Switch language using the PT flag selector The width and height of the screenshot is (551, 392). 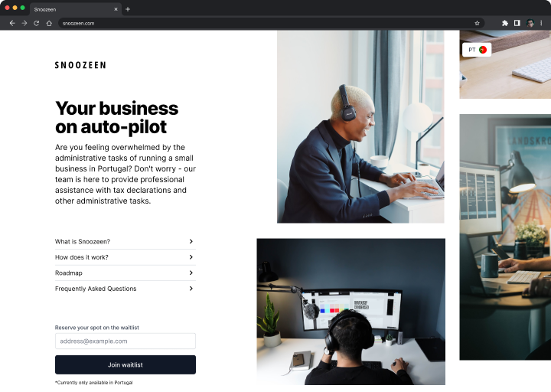[477, 50]
